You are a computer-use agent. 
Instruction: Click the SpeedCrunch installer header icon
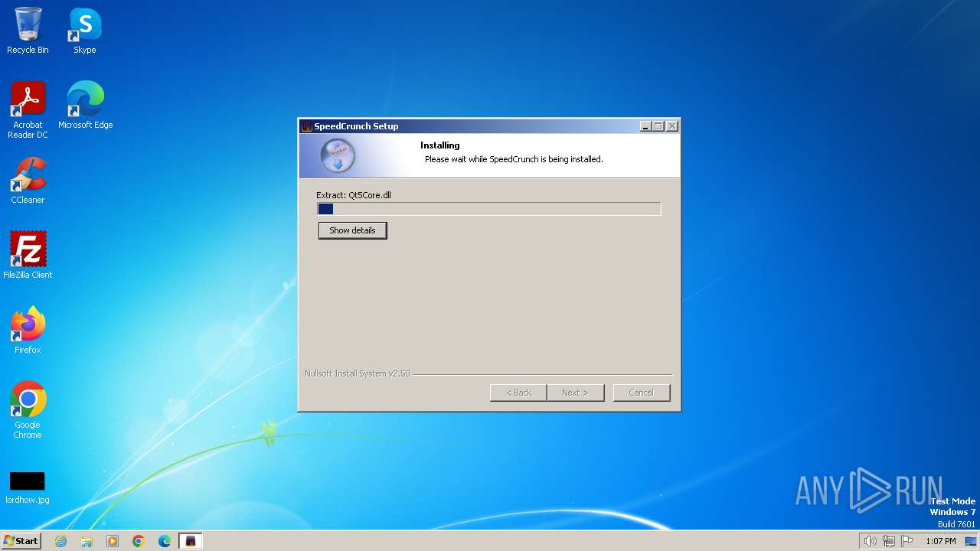pyautogui.click(x=338, y=156)
